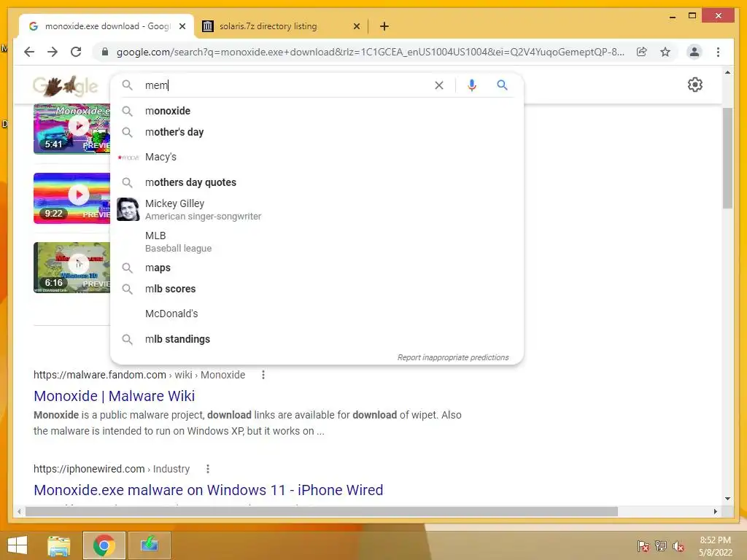The height and width of the screenshot is (560, 747).
Task: Submit search with blue magnifier
Action: tap(502, 85)
